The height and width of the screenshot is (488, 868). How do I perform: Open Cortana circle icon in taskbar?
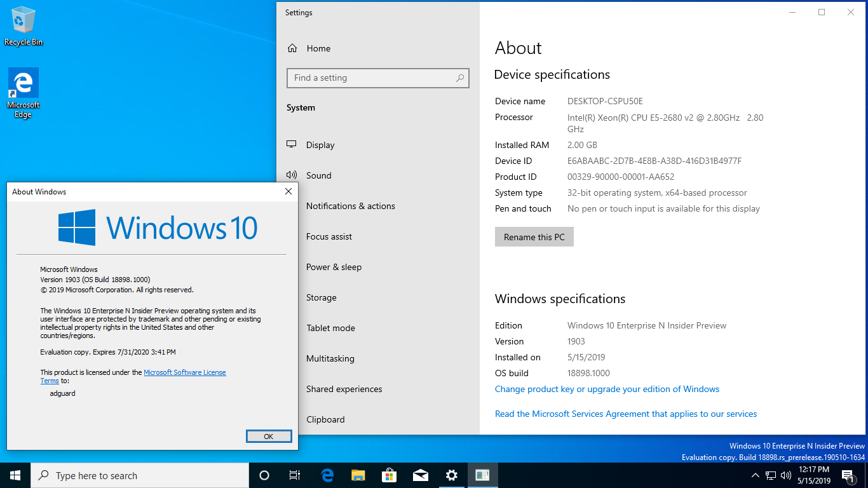[264, 475]
